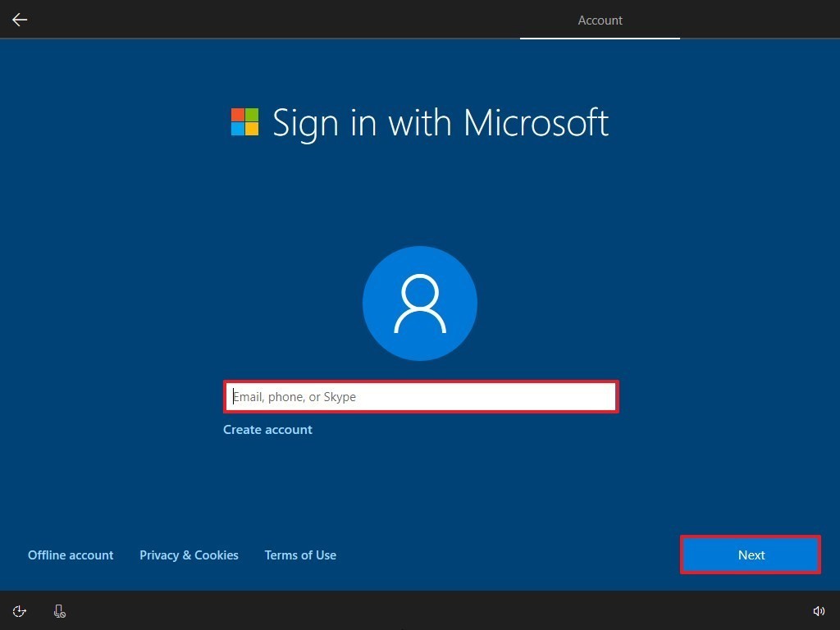
Task: Choose Offline account instead
Action: pyautogui.click(x=71, y=555)
